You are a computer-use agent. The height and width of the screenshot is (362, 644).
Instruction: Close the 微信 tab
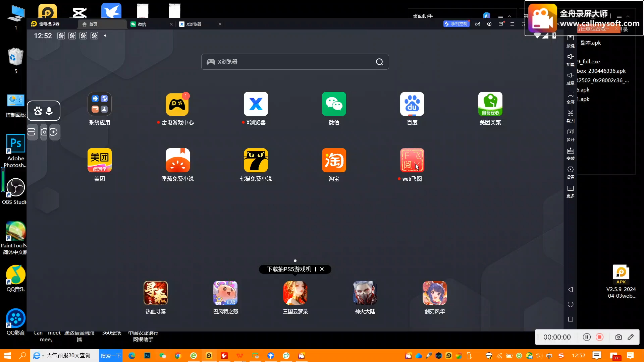point(171,24)
